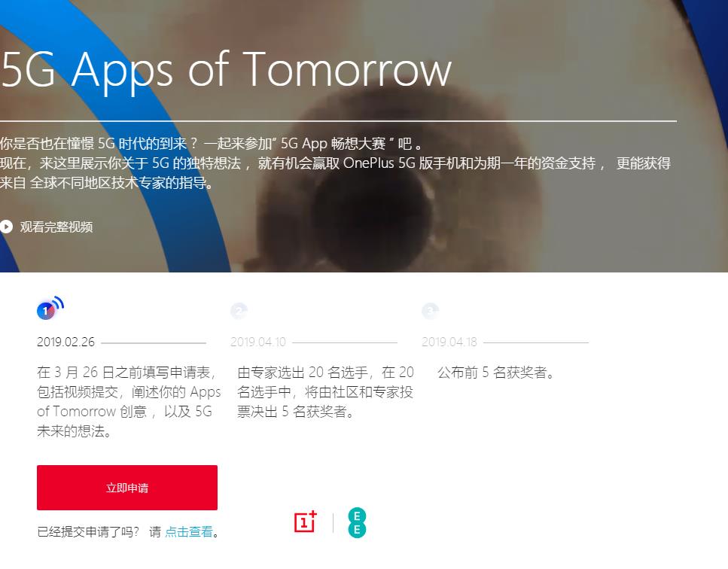Click the 由专家选出 20 名选手 description

(325, 391)
